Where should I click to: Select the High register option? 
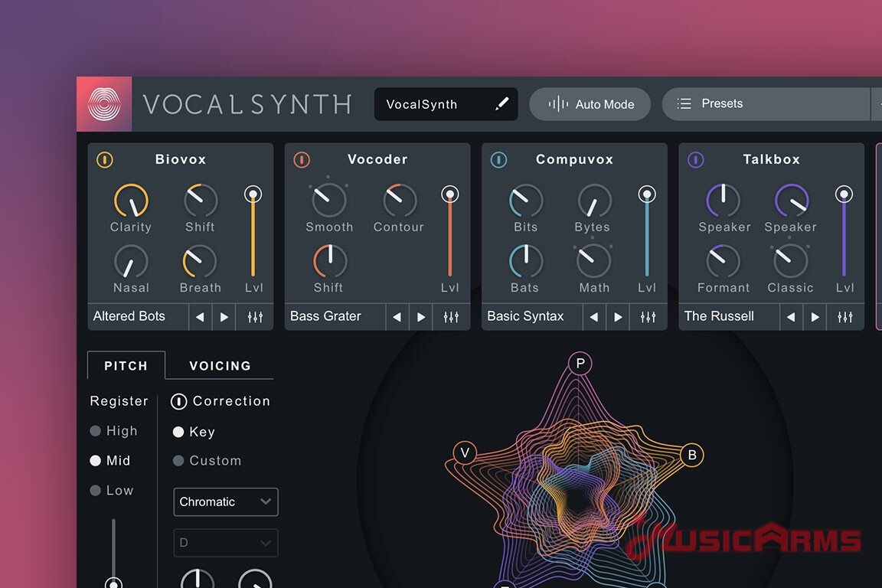(x=96, y=431)
